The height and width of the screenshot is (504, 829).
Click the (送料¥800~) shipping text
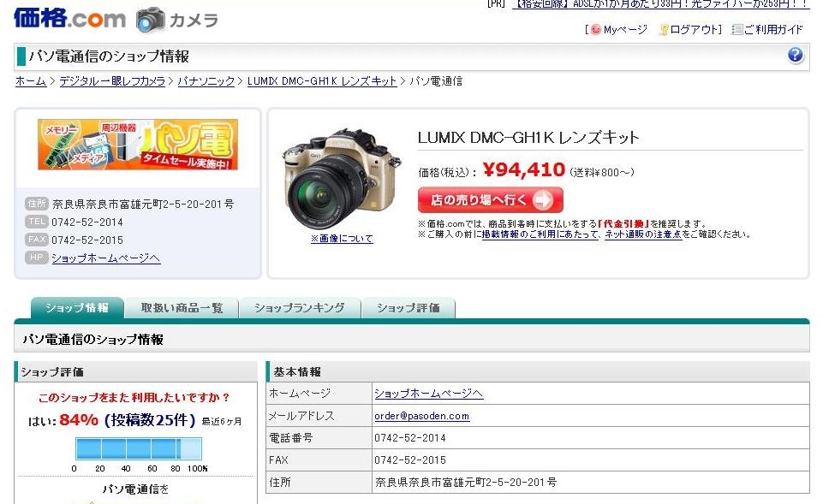click(602, 172)
